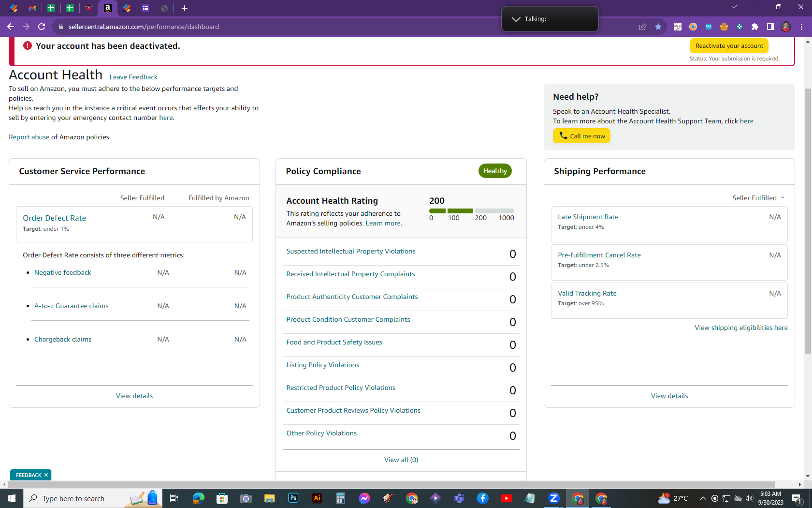Open Calculator from the taskbar
Image resolution: width=812 pixels, height=508 pixels.
tap(341, 498)
